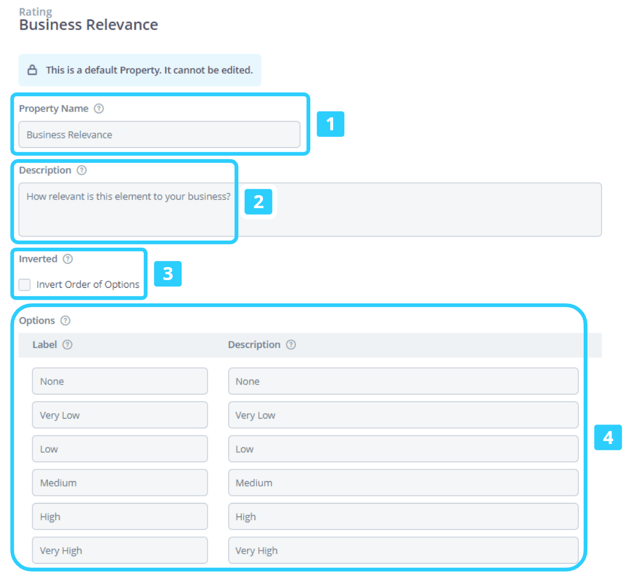Viewport: 628px width, 579px height.
Task: Click the 'Label' column header text
Action: click(x=44, y=345)
